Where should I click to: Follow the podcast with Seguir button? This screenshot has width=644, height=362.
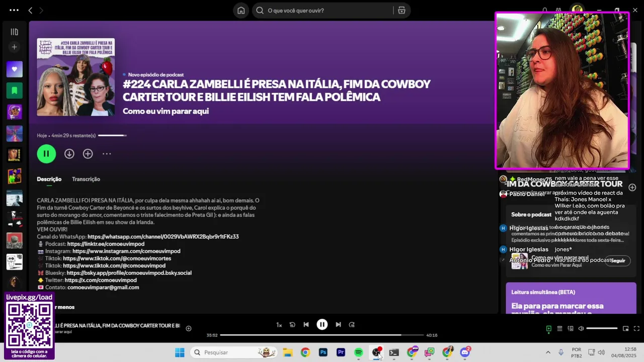pos(618,260)
